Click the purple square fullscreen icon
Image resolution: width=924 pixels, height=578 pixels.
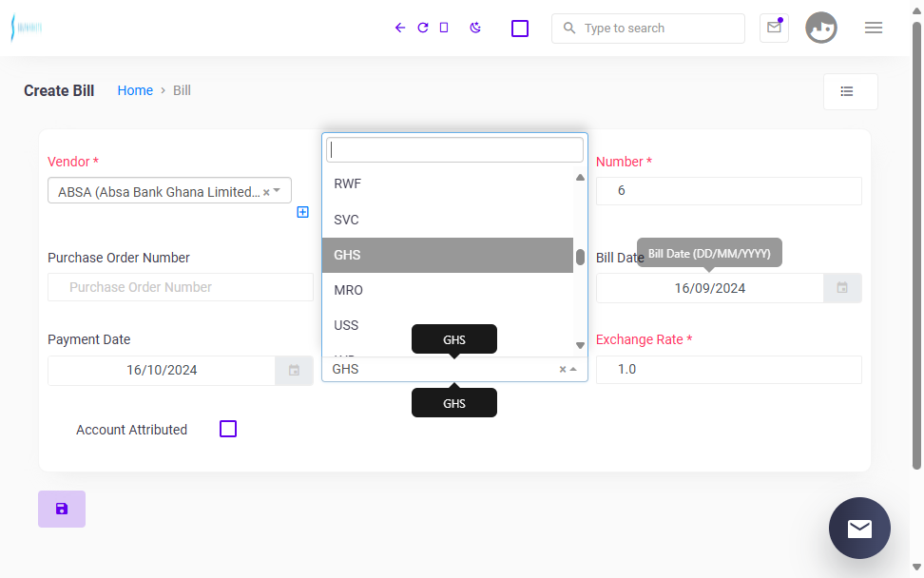520,29
